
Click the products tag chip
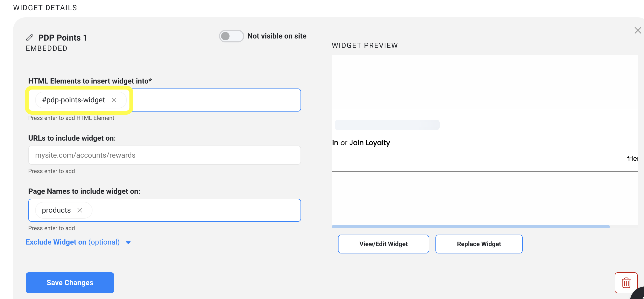coord(56,210)
